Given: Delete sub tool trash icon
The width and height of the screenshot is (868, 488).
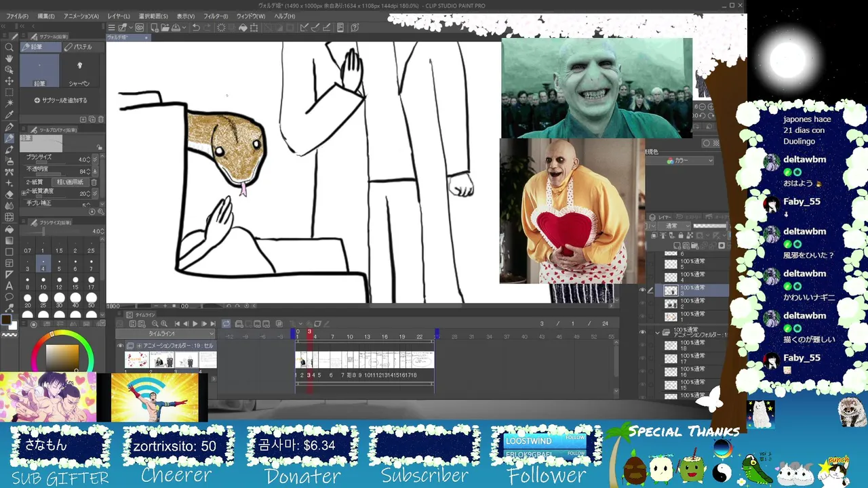Looking at the screenshot, I should (x=101, y=119).
